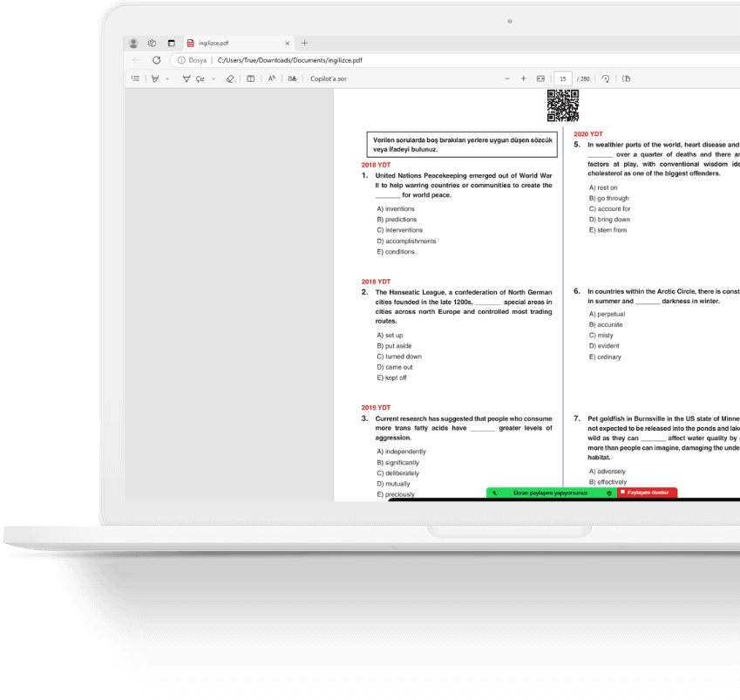Focus the address bar with the PDF path
This screenshot has height=700, width=740.
click(289, 60)
